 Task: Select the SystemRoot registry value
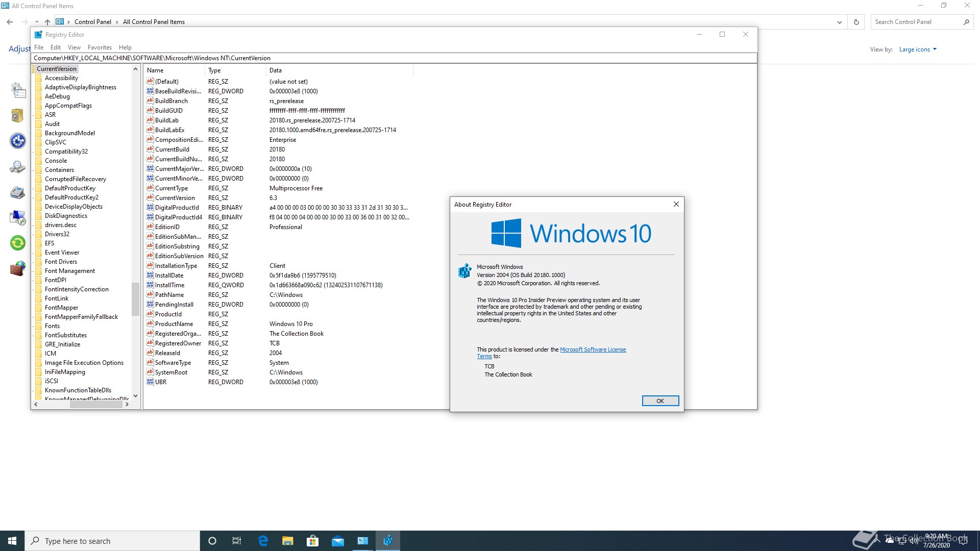(171, 372)
